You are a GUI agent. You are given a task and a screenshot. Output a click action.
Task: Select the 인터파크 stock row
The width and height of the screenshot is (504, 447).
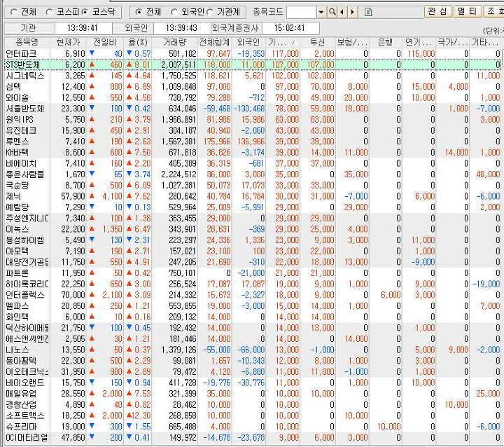[x=252, y=54]
